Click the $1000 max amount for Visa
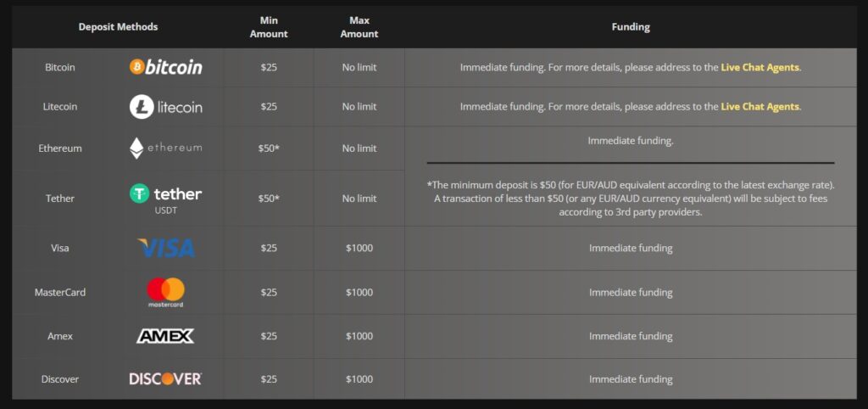The image size is (868, 409). click(359, 249)
